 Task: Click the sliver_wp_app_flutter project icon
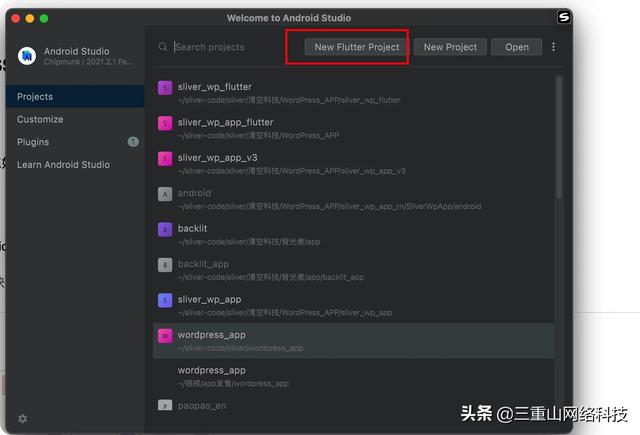click(x=165, y=123)
